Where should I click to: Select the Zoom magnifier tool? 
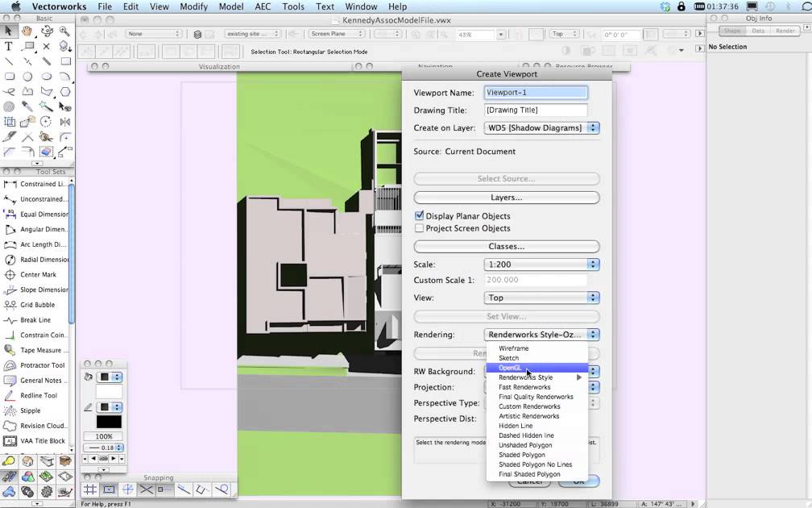coord(64,31)
